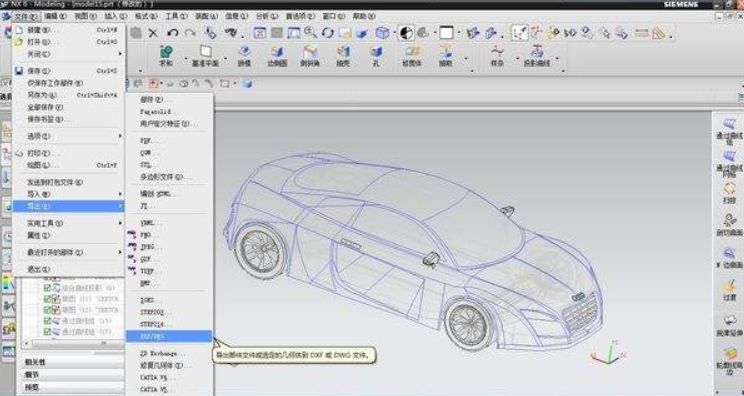The image size is (744, 396).
Task: Choose 另存为 Save As from File menu
Action: [x=69, y=95]
